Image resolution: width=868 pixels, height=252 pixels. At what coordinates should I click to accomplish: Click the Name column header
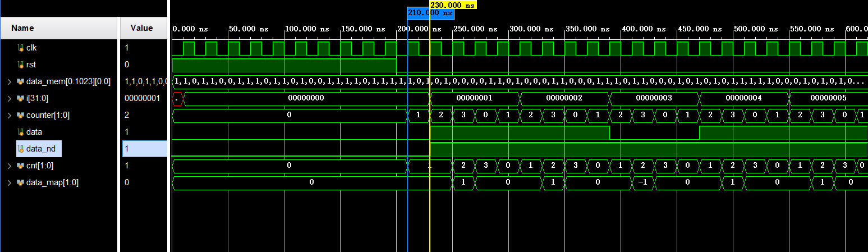point(22,28)
